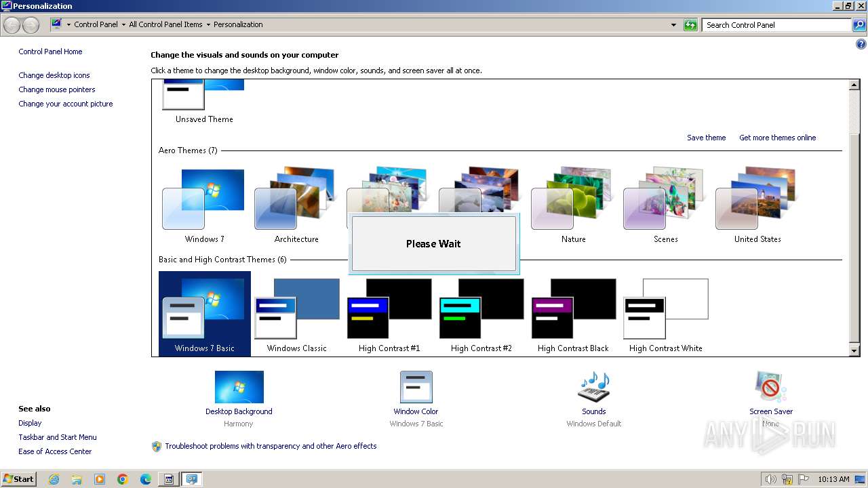This screenshot has width=868, height=488.
Task: Click the themes list scroll up arrow
Action: pyautogui.click(x=854, y=85)
